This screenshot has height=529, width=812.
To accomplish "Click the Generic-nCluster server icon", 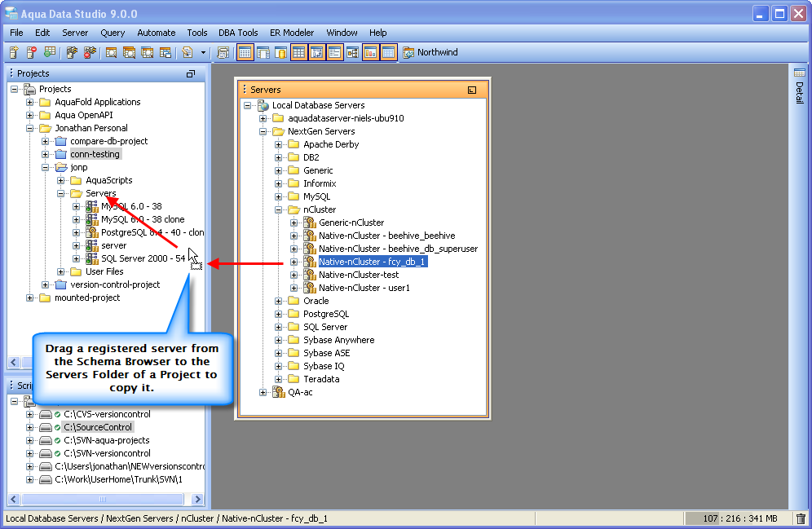I will [310, 223].
